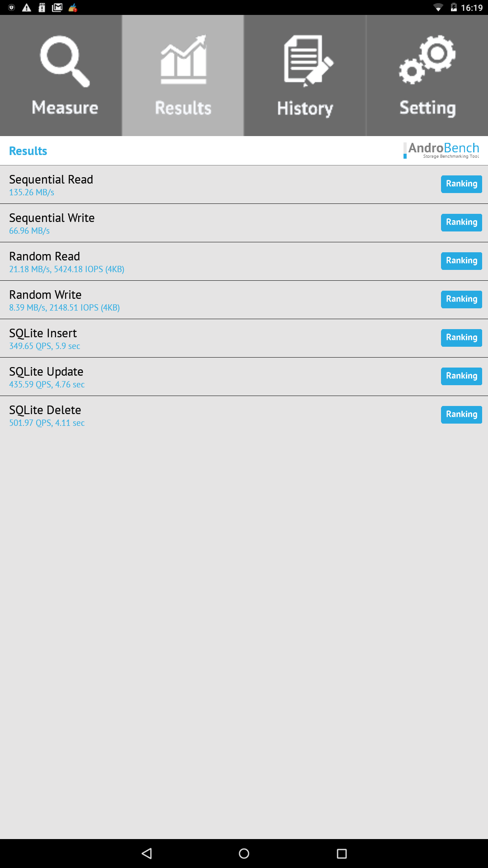
Task: Open the Results chart icon tab
Action: (x=183, y=60)
